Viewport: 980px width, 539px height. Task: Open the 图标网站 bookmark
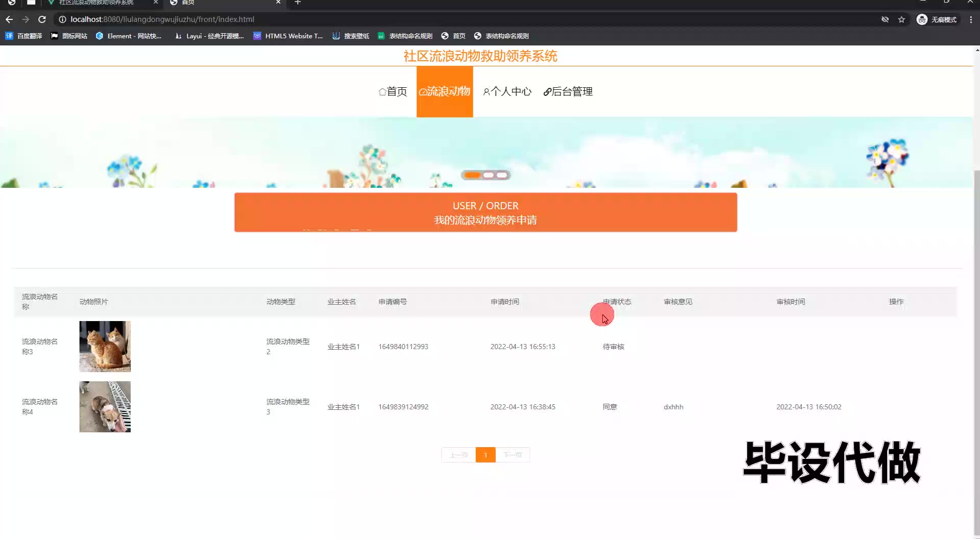point(69,36)
